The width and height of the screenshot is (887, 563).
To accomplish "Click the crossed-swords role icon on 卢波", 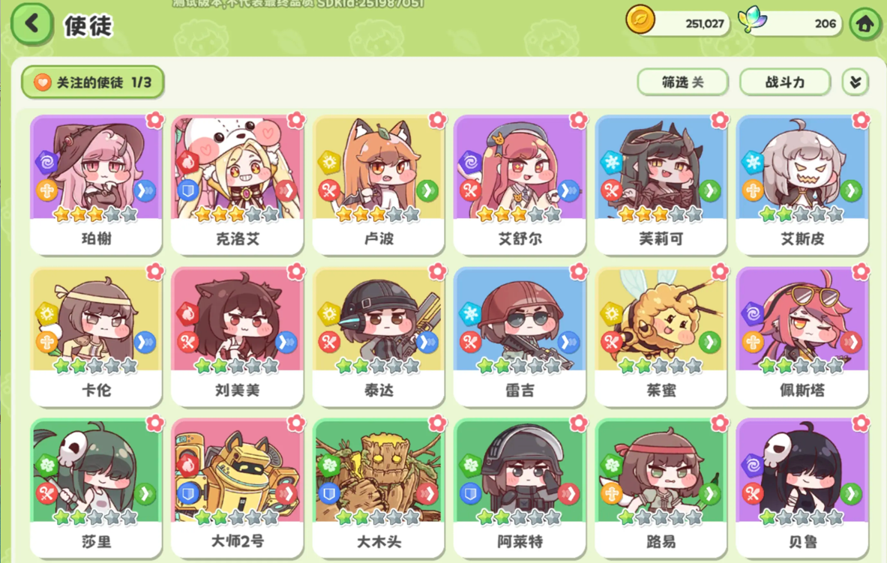I will point(329,191).
